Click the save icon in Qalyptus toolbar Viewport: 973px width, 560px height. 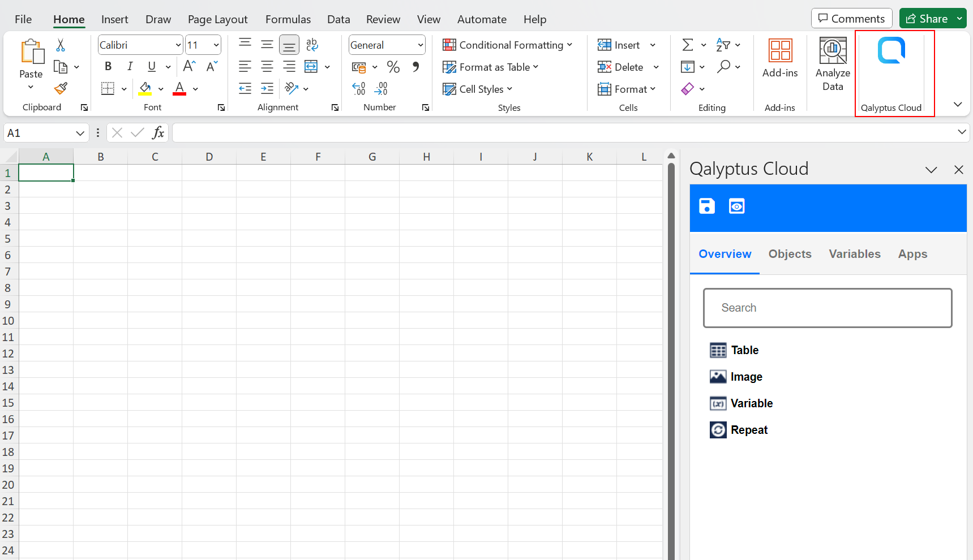[706, 206]
